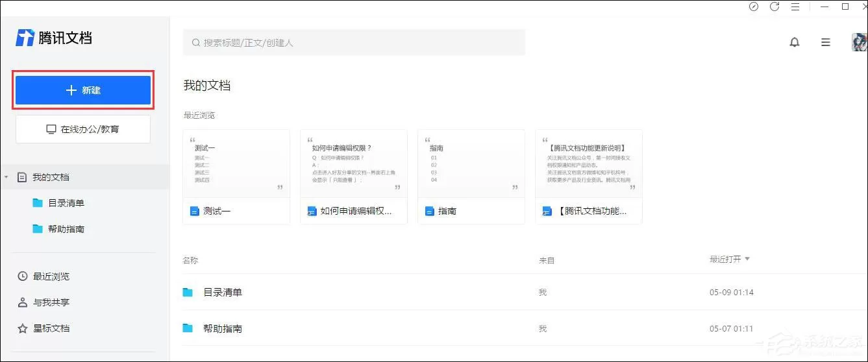Viewport: 868px width, 362px height.
Task: Click the monitor icon on 在线办公/教育
Action: click(51, 129)
